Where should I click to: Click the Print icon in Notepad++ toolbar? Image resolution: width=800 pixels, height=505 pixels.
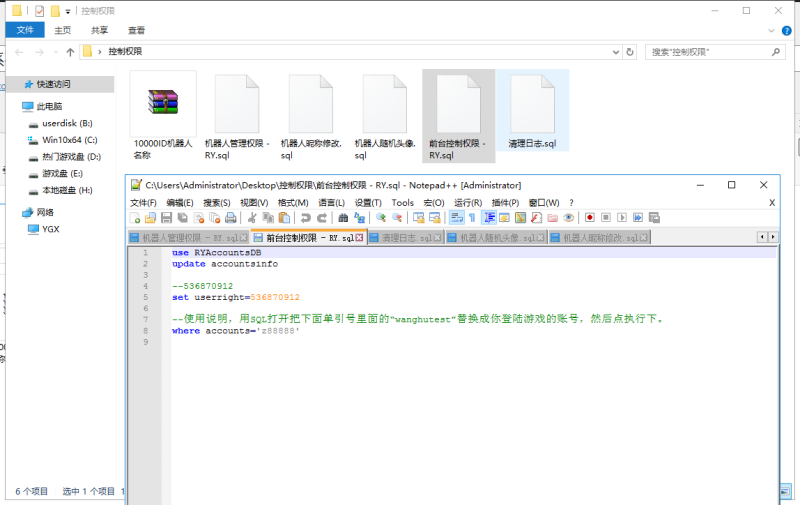coord(230,217)
